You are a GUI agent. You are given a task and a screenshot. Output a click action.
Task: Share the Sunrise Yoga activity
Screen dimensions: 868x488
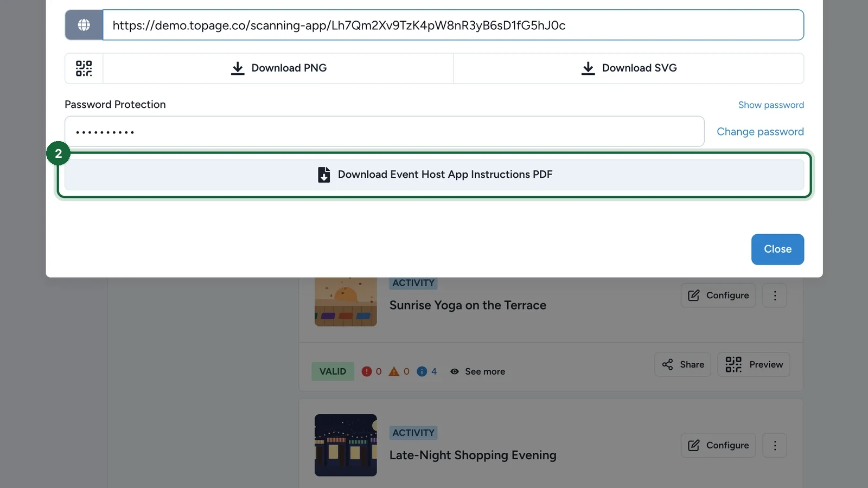(x=683, y=364)
